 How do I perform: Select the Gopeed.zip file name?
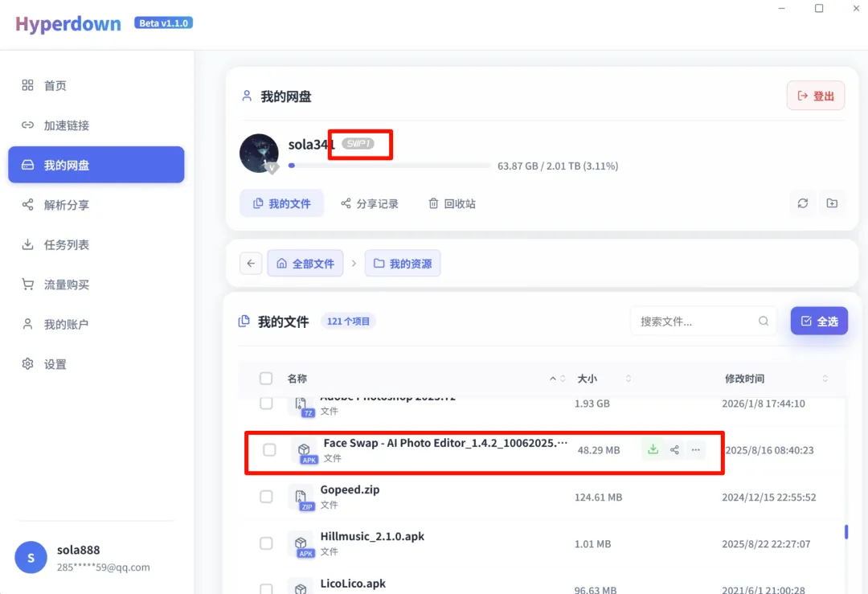(350, 490)
